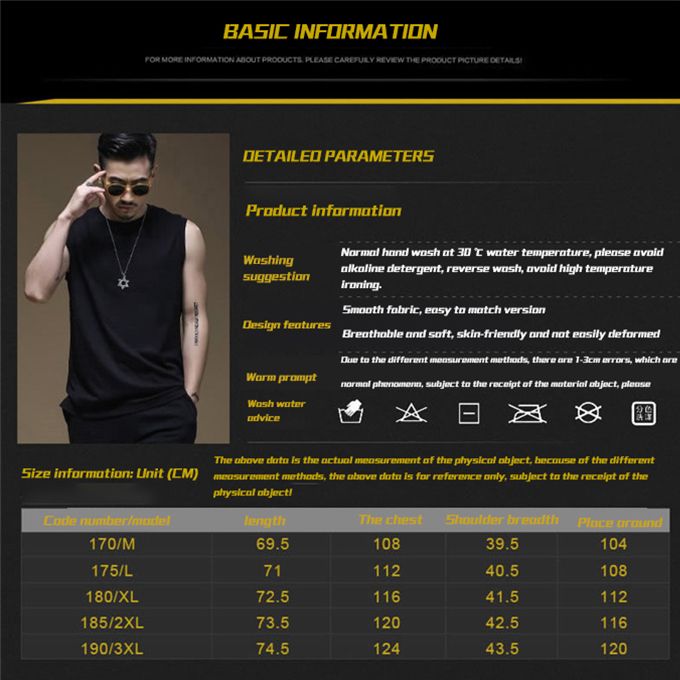The width and height of the screenshot is (680, 680).
Task: Click the do not bleach triangle icon
Action: (x=411, y=413)
